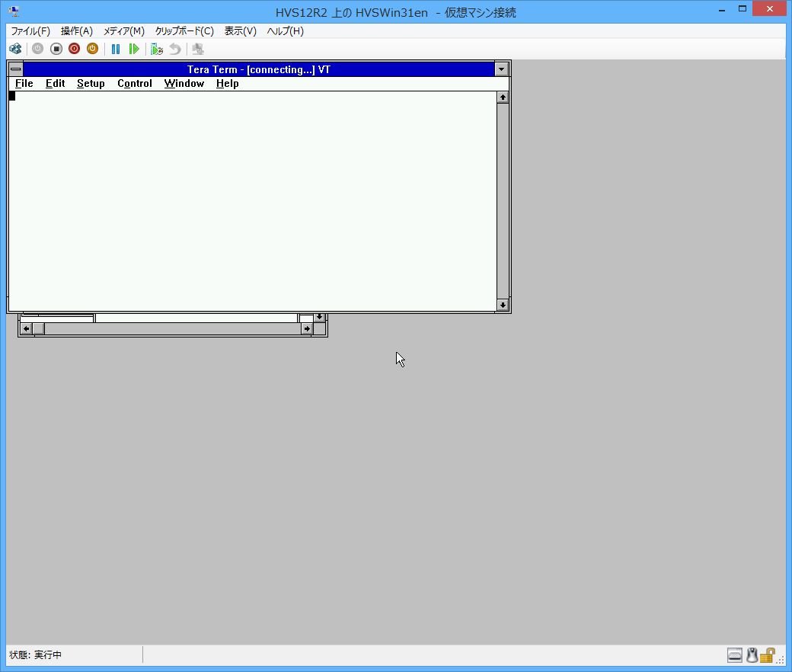Click the Checkpoint snapshot icon

tap(157, 49)
